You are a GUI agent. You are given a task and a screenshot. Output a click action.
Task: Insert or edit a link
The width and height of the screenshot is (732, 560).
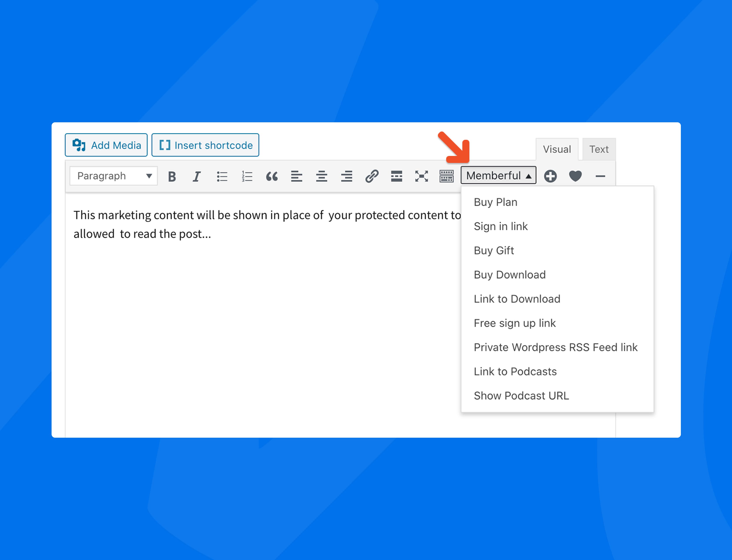(371, 176)
